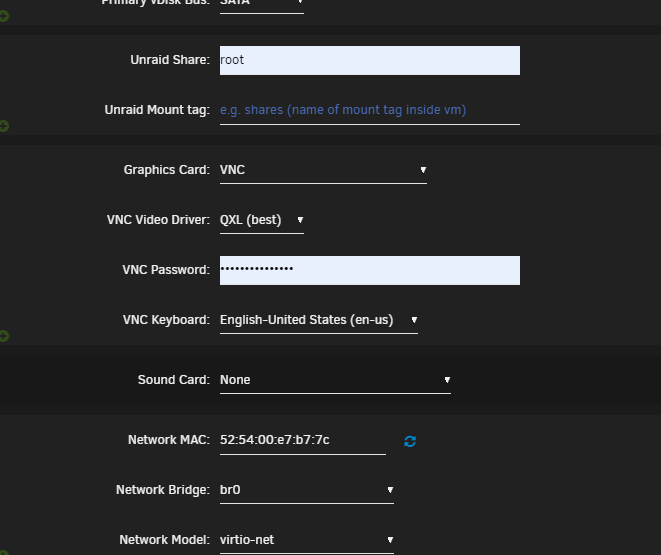Add another Unraid share plus icon
661x555 pixels.
(x=4, y=126)
